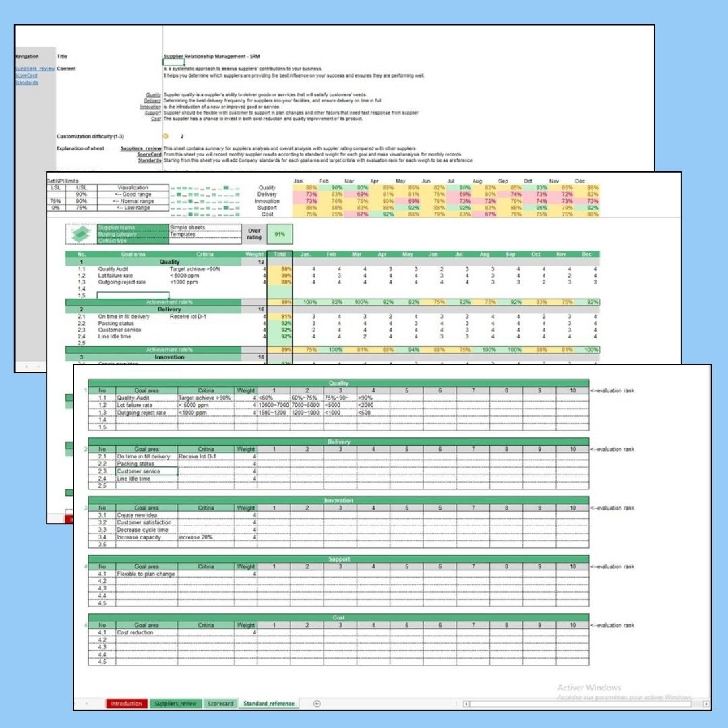Screen dimensions: 728x728
Task: Open the Introduction sheet tab
Action: click(126, 704)
